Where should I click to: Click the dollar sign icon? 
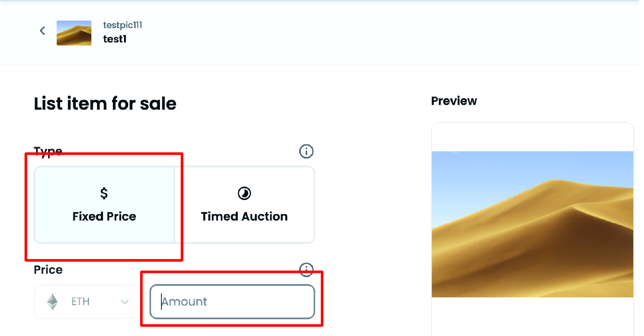(104, 194)
